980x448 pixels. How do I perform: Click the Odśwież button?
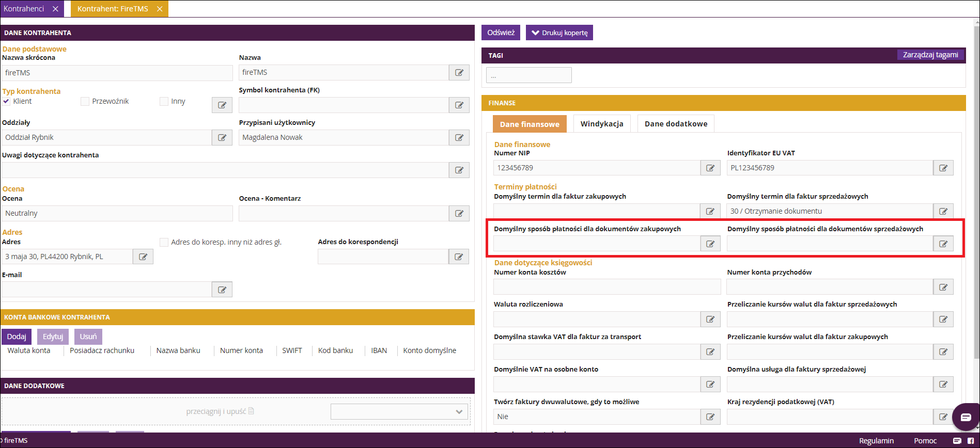pos(501,33)
